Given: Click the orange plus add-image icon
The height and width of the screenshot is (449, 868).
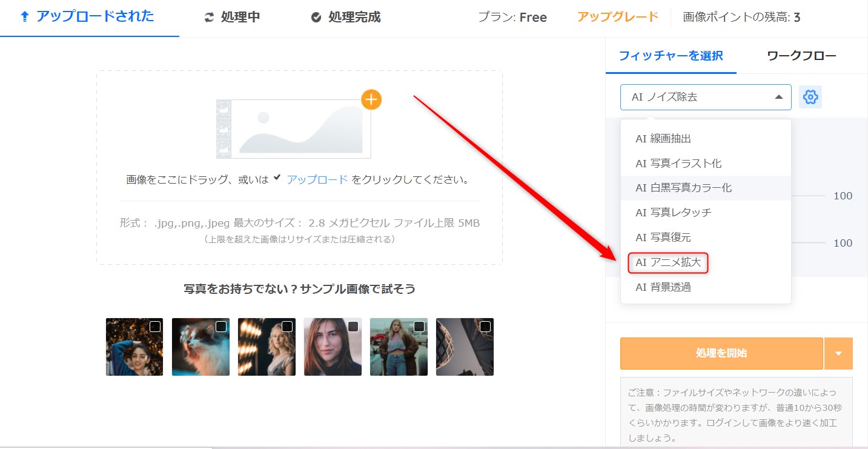Looking at the screenshot, I should pyautogui.click(x=371, y=99).
